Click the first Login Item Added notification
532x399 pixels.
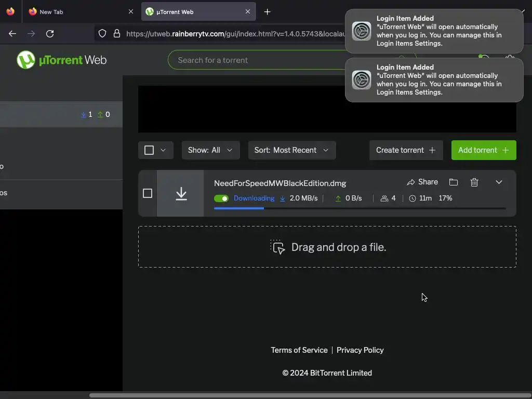[434, 31]
